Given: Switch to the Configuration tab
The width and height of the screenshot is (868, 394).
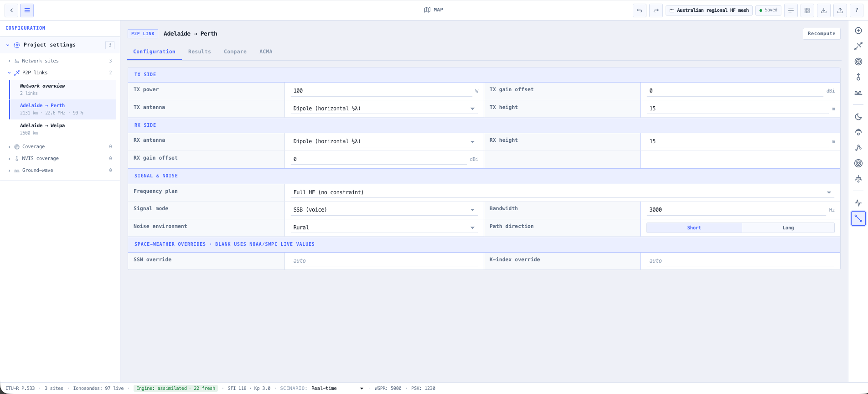Looking at the screenshot, I should click(154, 52).
